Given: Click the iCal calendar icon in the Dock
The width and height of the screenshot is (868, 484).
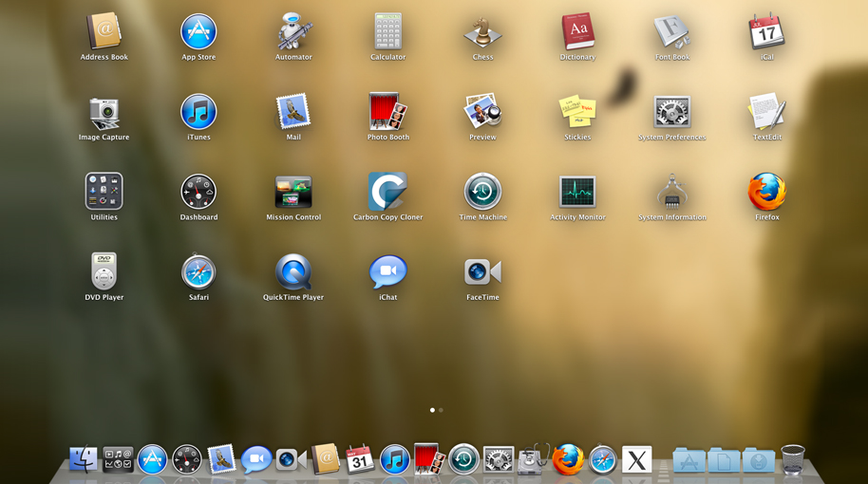Looking at the screenshot, I should tap(360, 459).
